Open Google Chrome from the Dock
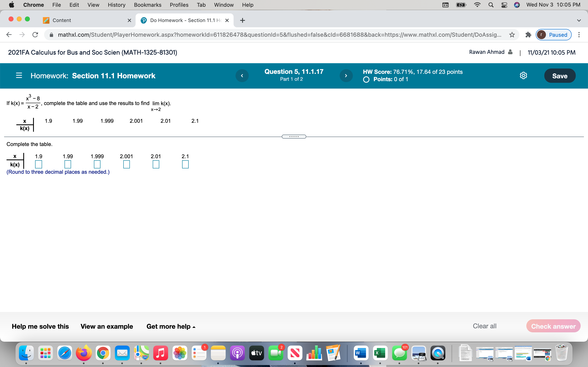588x367 pixels. pos(103,353)
